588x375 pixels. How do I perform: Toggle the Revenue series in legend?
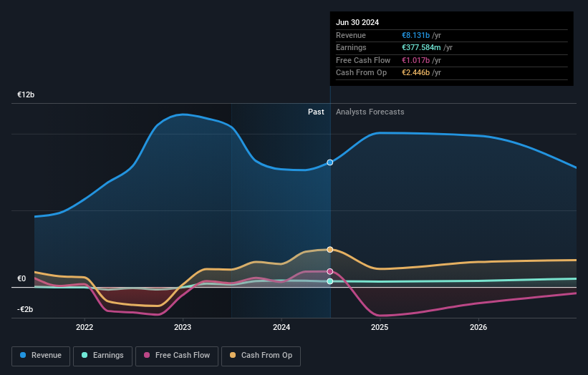41,356
